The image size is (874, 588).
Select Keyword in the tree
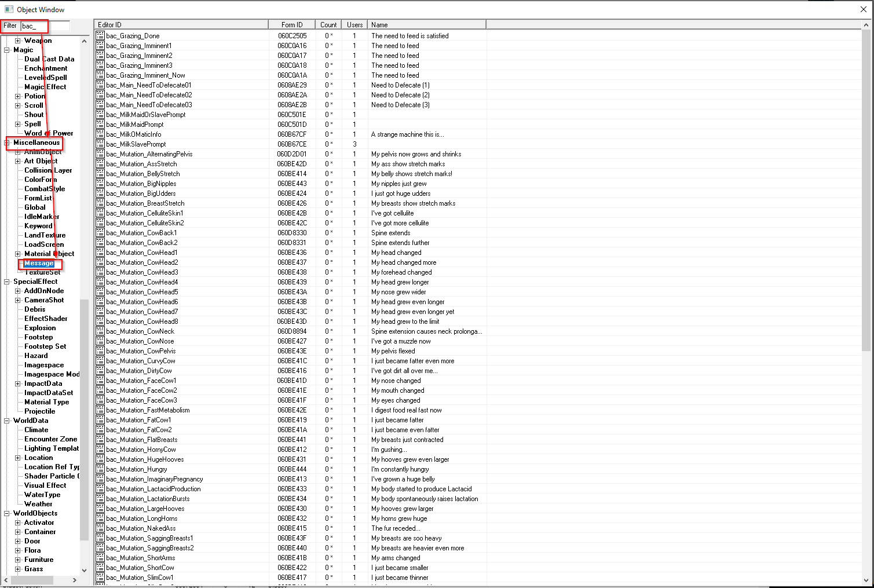pyautogui.click(x=38, y=226)
